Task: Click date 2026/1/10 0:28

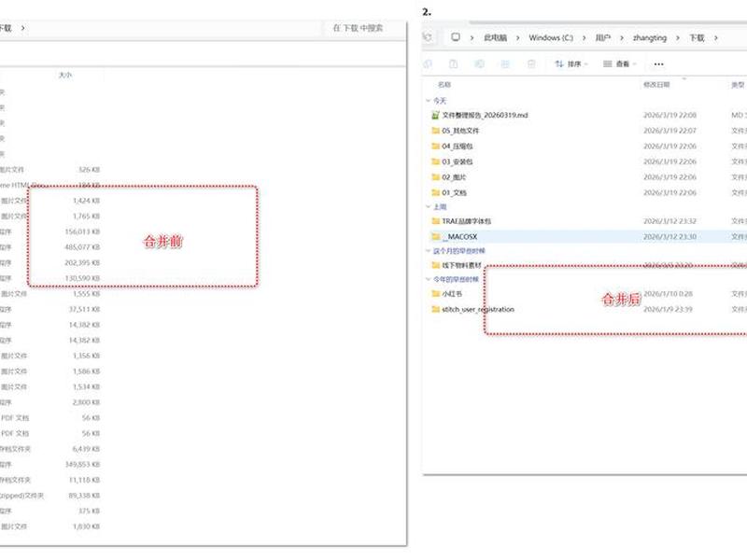Action: click(x=668, y=294)
